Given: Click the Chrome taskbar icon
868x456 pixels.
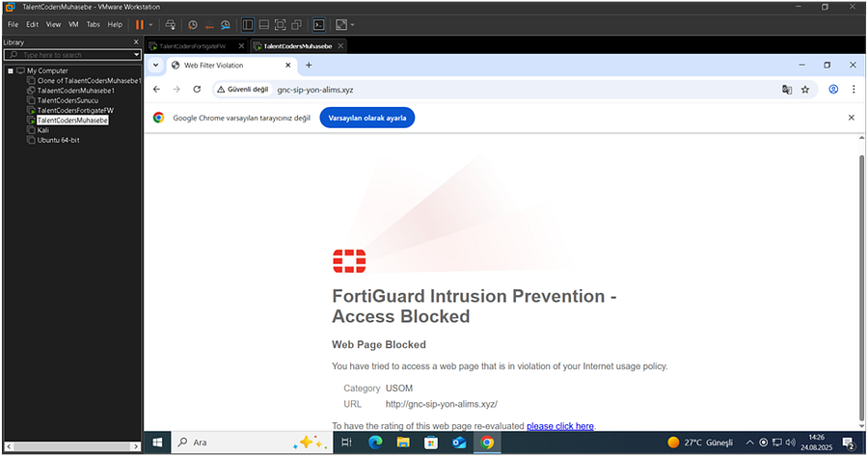Looking at the screenshot, I should (487, 443).
